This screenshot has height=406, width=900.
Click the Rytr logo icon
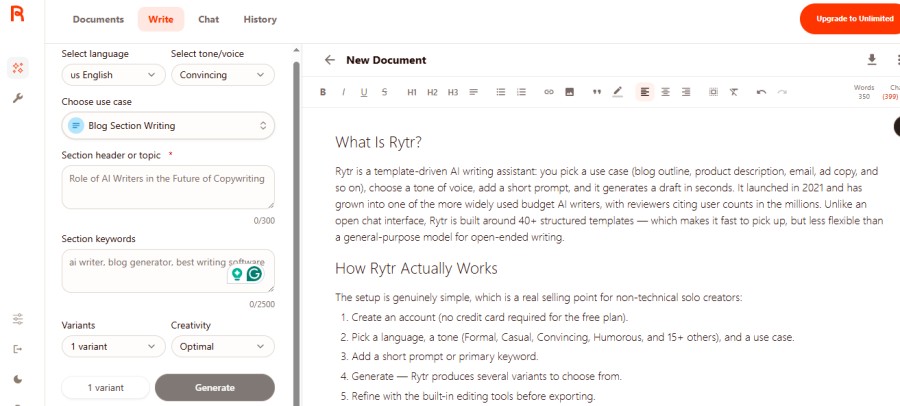point(17,13)
